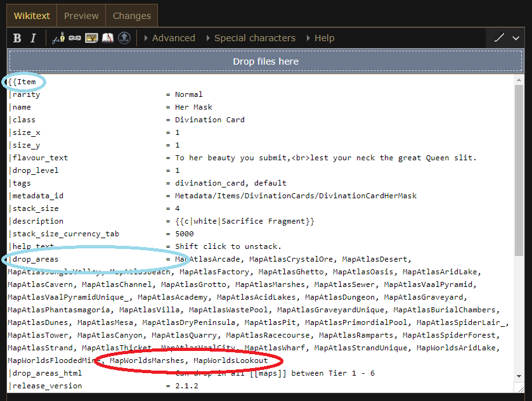The width and height of the screenshot is (532, 401).
Task: Click on the 'tags' parameter name
Action: tap(22, 183)
